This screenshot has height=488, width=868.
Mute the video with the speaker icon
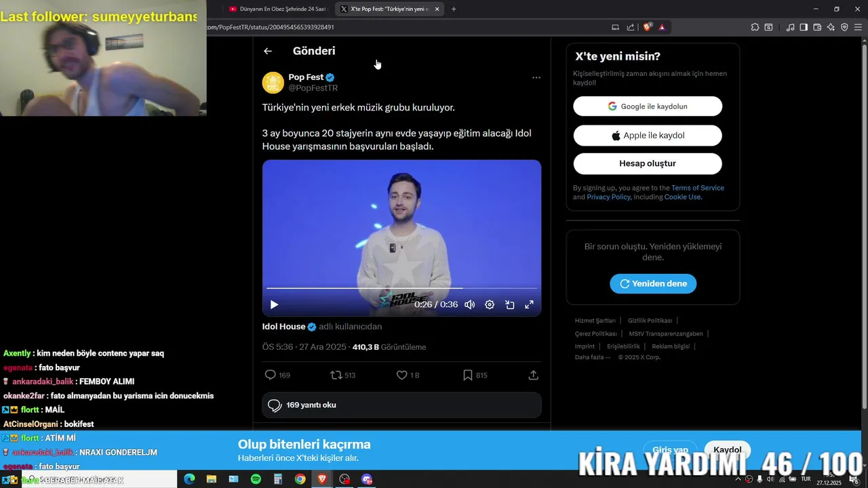pos(469,305)
